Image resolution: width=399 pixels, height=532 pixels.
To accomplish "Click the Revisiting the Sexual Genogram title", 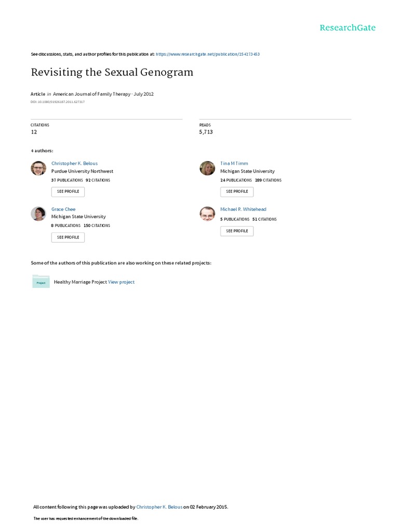I will [112, 72].
